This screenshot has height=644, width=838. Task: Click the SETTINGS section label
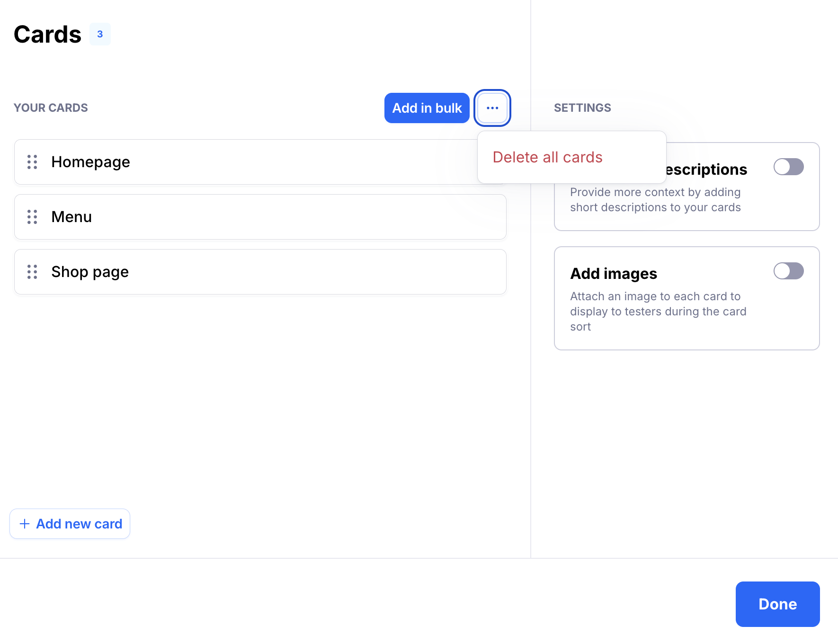tap(582, 108)
